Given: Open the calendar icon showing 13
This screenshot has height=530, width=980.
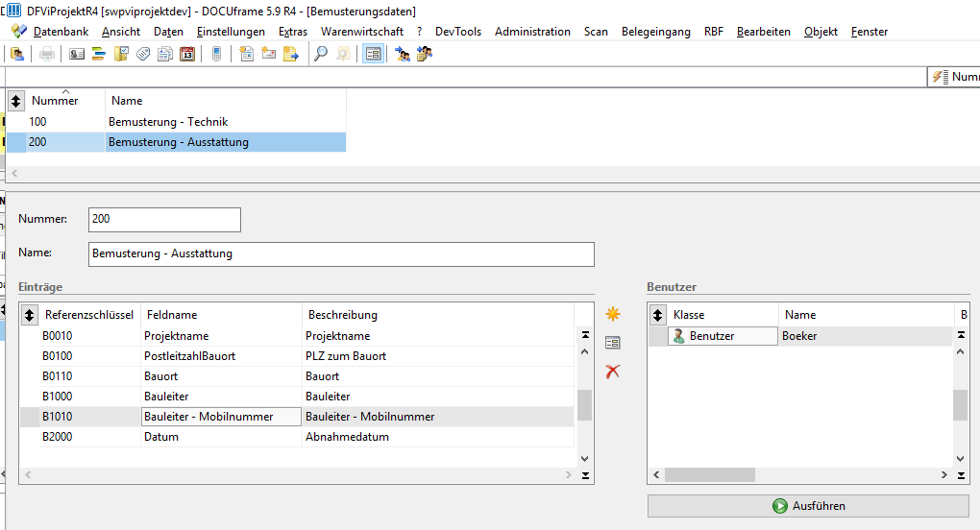Looking at the screenshot, I should (187, 55).
